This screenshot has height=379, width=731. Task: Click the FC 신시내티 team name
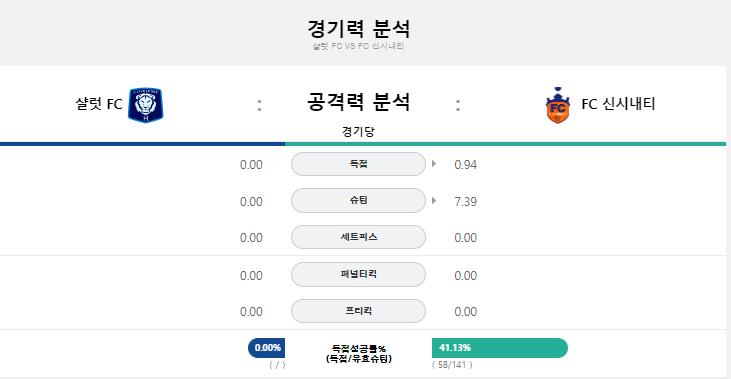point(618,103)
